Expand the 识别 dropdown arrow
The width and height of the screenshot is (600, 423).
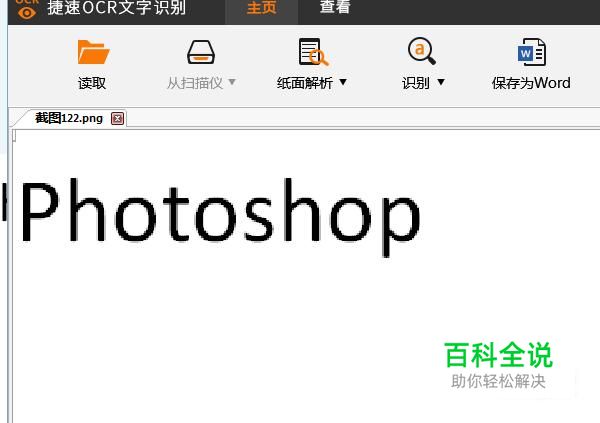[x=441, y=82]
